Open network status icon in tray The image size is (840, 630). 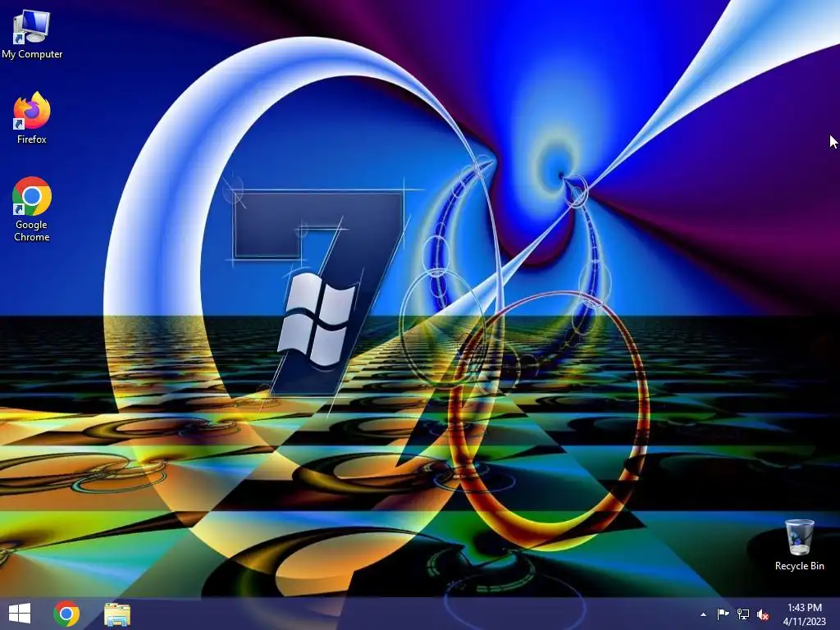click(x=743, y=614)
